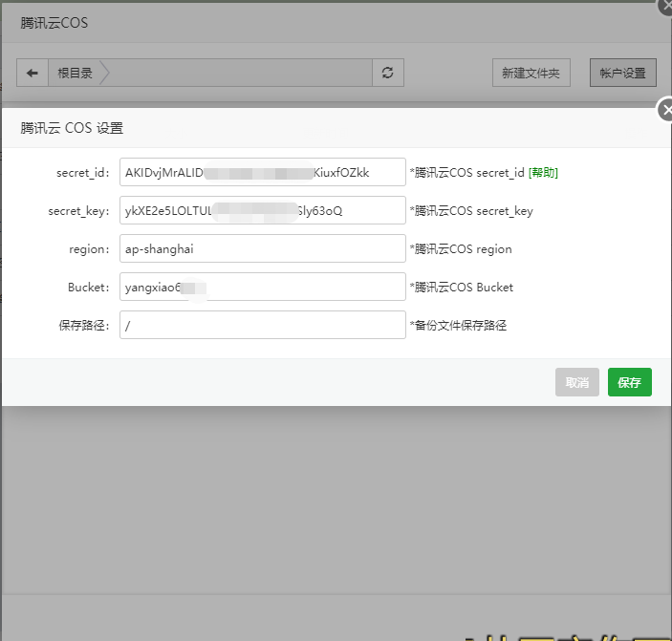This screenshot has width=672, height=641.
Task: Close the 腾讯云 COS 设置 dialog
Action: pos(665,110)
